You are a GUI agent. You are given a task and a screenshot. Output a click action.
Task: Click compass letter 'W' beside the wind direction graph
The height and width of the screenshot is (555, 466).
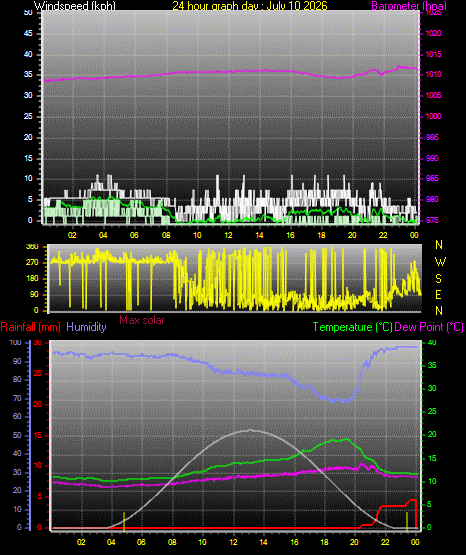point(440,262)
